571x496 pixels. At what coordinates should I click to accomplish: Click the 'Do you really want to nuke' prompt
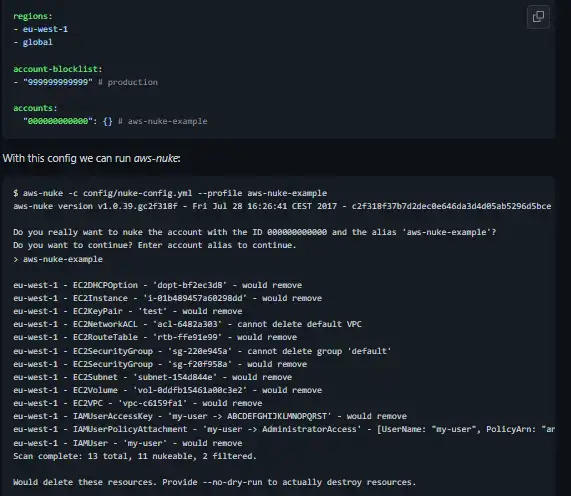pyautogui.click(x=255, y=232)
